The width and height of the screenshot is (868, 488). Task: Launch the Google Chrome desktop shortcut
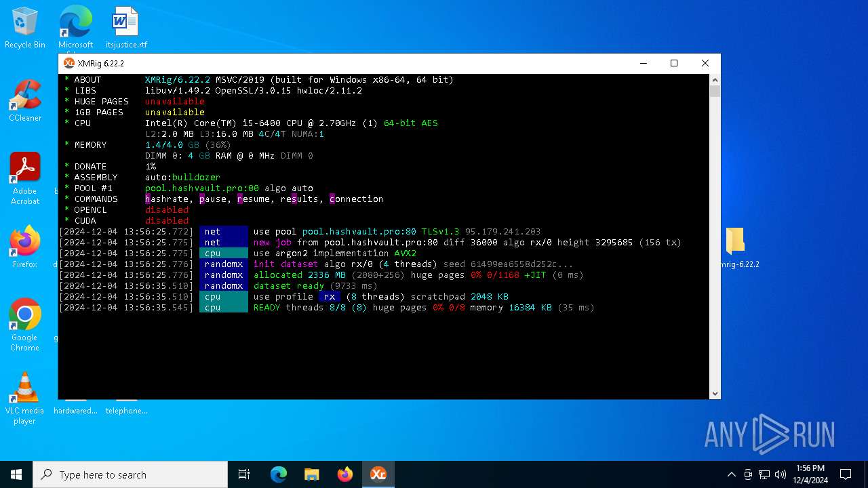[25, 325]
